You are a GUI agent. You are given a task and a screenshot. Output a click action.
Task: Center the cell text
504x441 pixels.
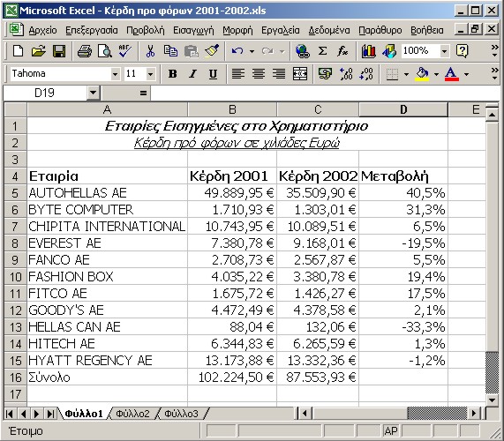pos(259,74)
